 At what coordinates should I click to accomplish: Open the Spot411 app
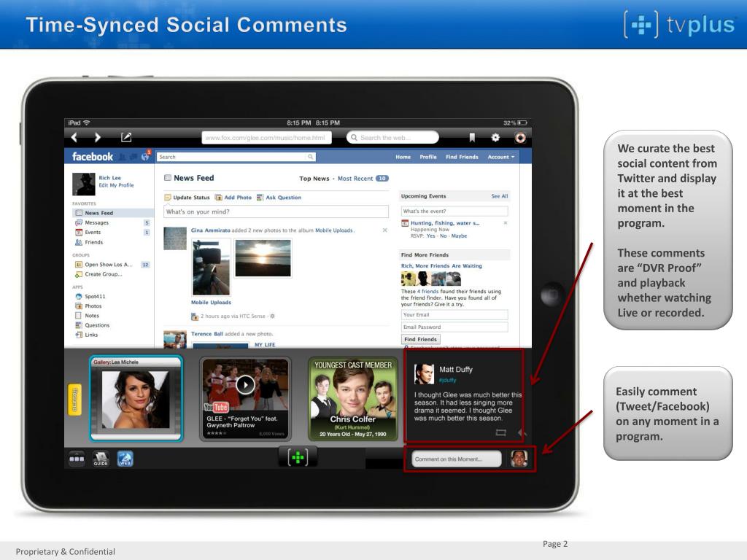pyautogui.click(x=95, y=296)
